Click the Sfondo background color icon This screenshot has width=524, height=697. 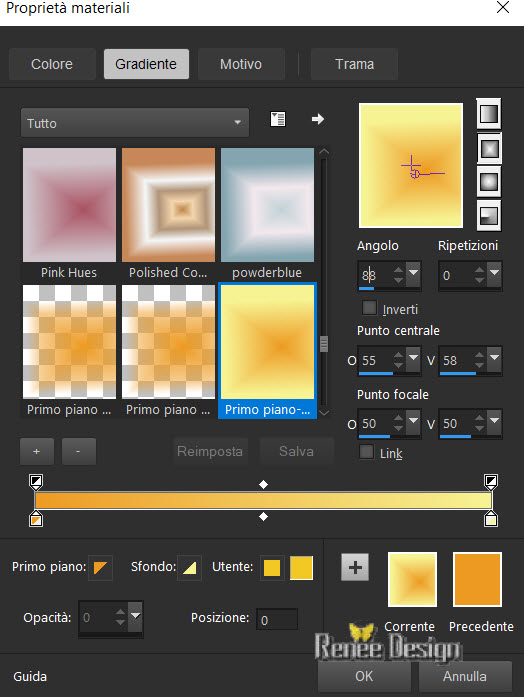pyautogui.click(x=189, y=568)
